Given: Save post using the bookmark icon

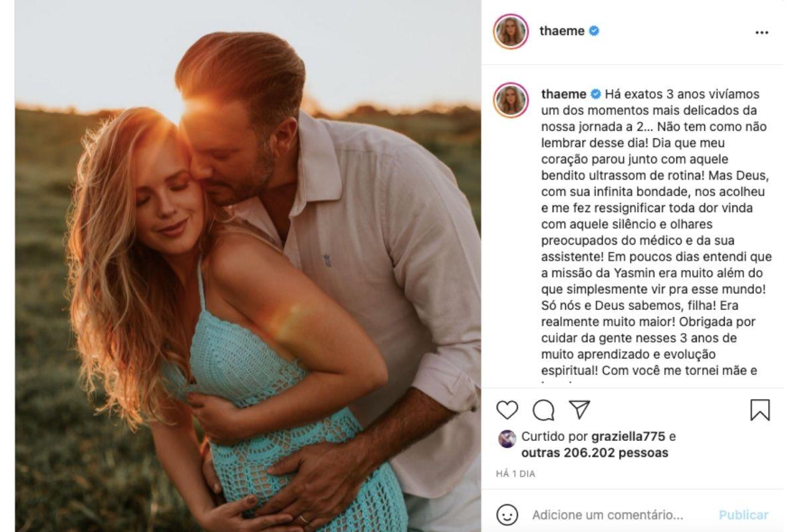Looking at the screenshot, I should click(760, 410).
